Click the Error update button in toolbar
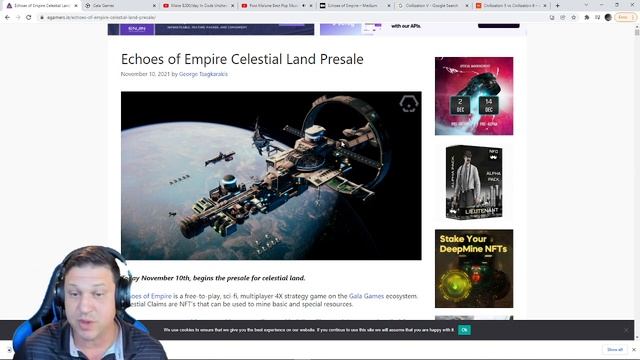Viewport: 640px width, 360px height. pos(626,17)
